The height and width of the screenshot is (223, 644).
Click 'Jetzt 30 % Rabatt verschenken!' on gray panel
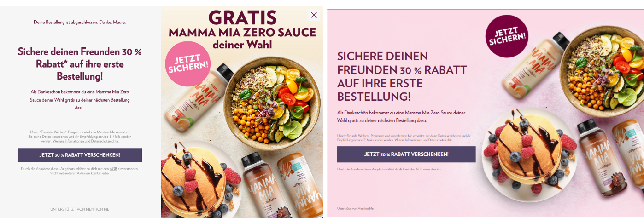coord(80,155)
